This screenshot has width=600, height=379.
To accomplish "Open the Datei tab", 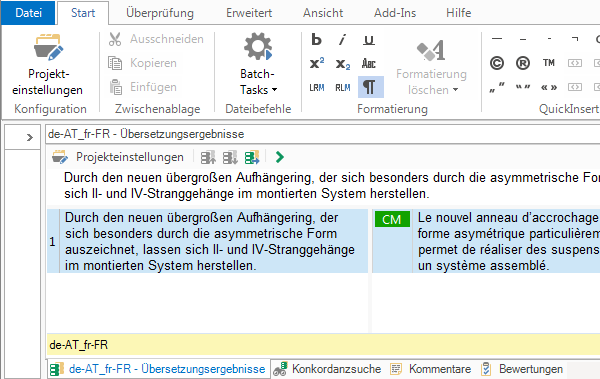I will pos(29,13).
